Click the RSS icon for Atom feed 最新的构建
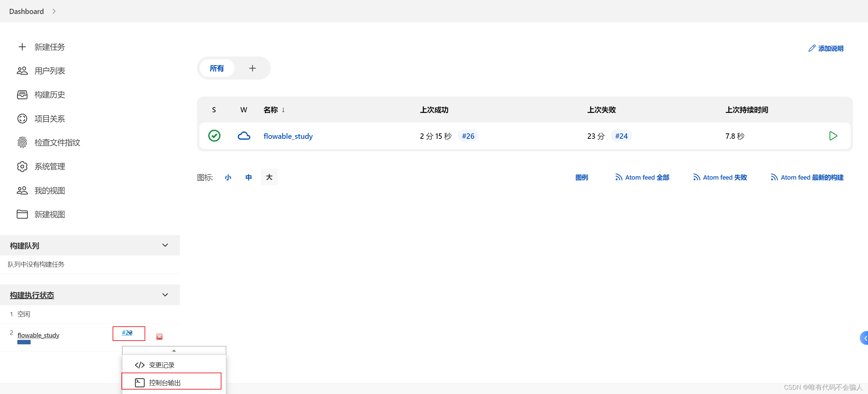The width and height of the screenshot is (868, 394). [x=774, y=177]
